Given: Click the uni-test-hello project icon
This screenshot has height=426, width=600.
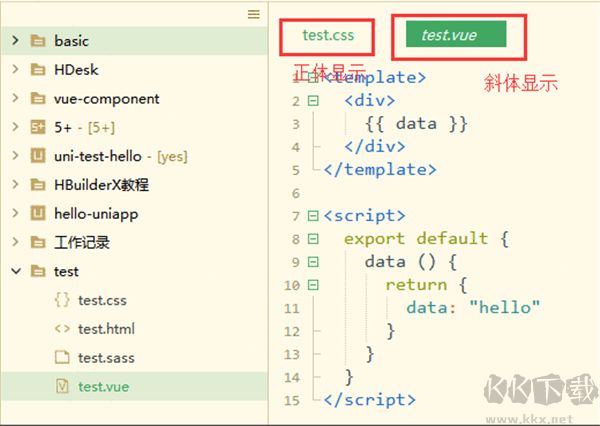Looking at the screenshot, I should [38, 157].
